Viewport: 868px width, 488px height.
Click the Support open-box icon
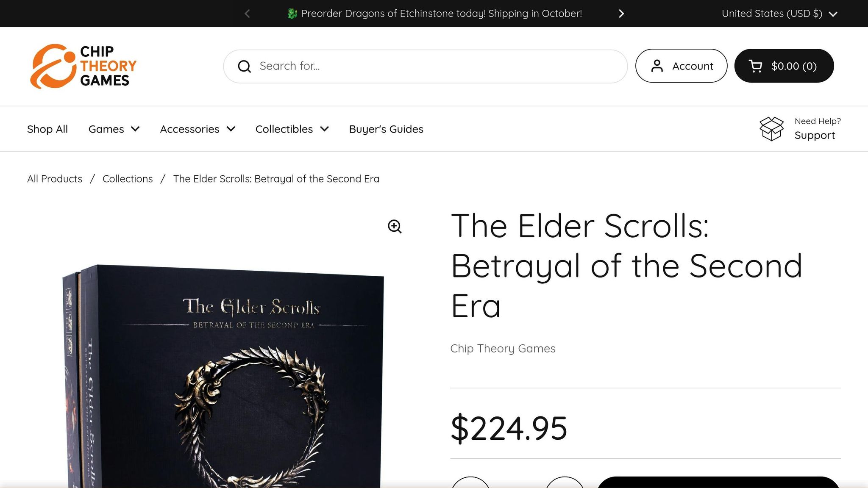coord(771,128)
